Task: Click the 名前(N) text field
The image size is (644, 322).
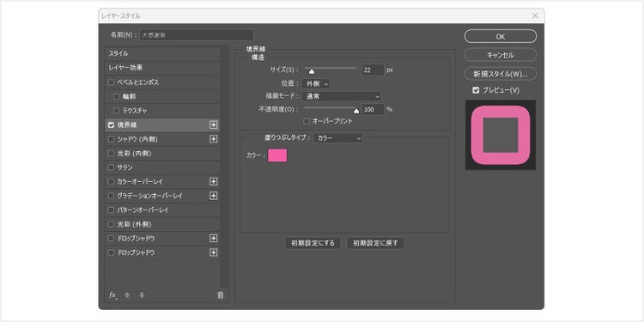Action: pyautogui.click(x=197, y=35)
